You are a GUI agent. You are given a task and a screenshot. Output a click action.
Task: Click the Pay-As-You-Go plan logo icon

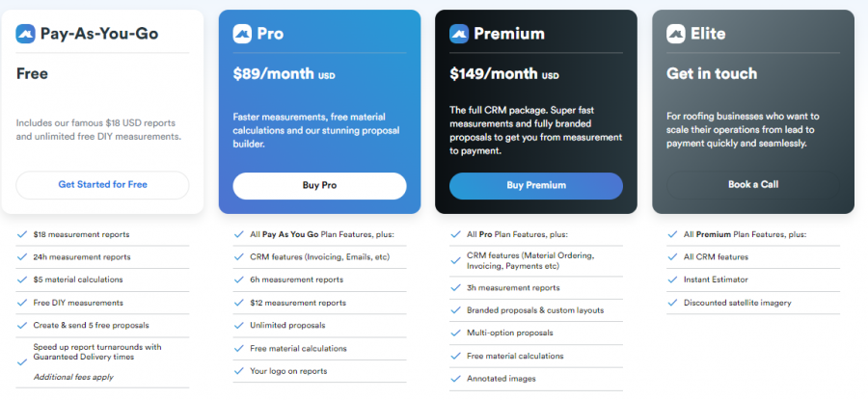tap(26, 34)
